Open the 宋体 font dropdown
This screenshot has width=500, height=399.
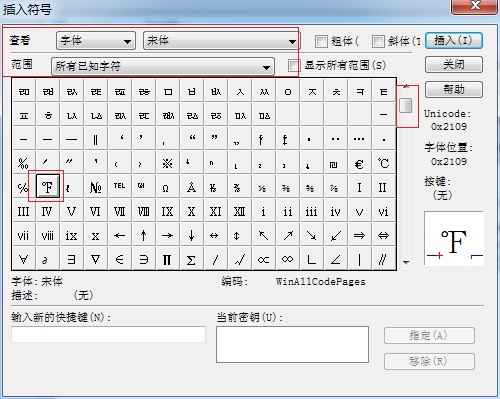pos(221,41)
